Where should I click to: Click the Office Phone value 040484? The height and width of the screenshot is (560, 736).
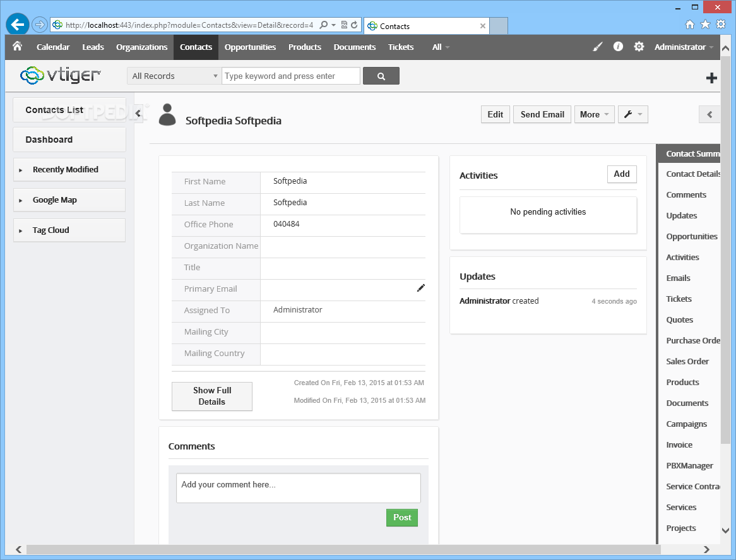coord(287,224)
